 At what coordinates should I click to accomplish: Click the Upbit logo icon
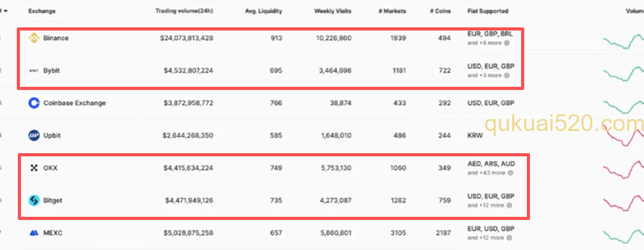pos(34,135)
